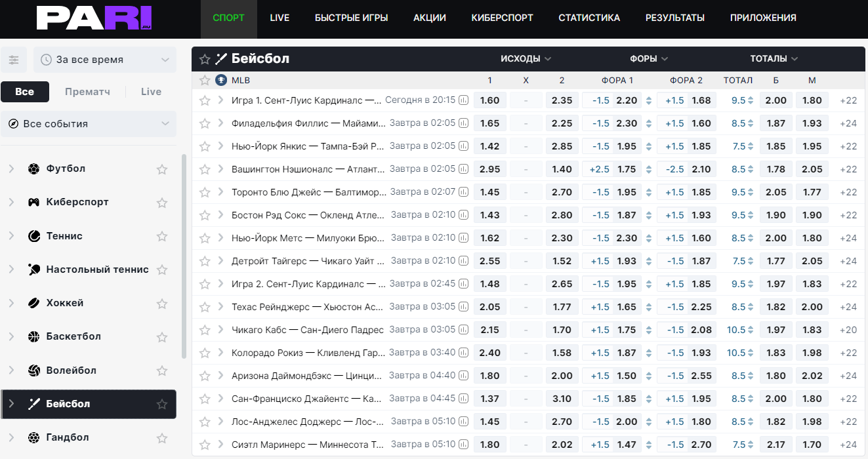
Task: Select odds 3.10 for Сан-Франциско Джайентс match
Action: click(x=562, y=399)
